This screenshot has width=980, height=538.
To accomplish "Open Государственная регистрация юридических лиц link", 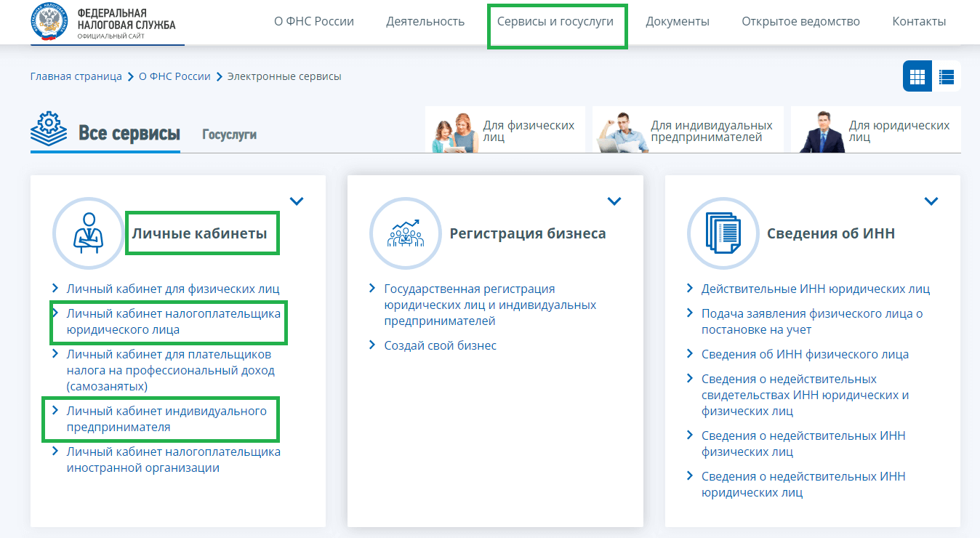I will point(490,305).
